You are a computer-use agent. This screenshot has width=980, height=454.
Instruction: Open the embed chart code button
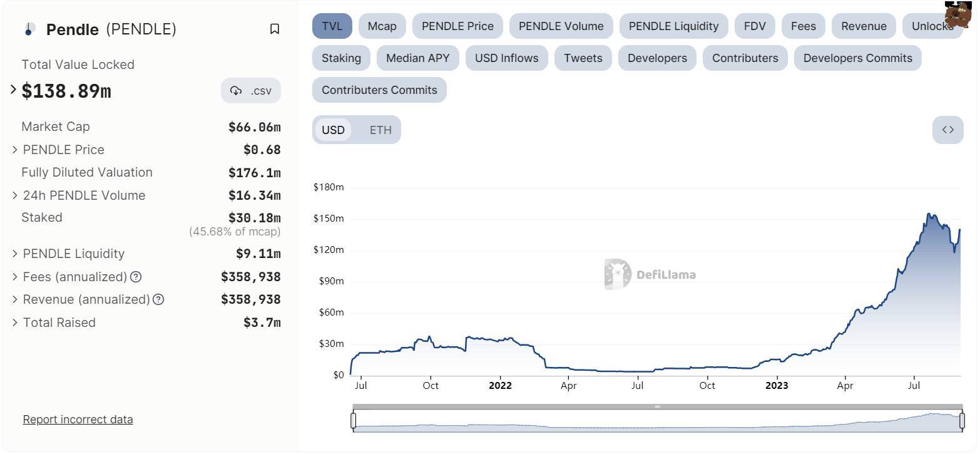[947, 130]
